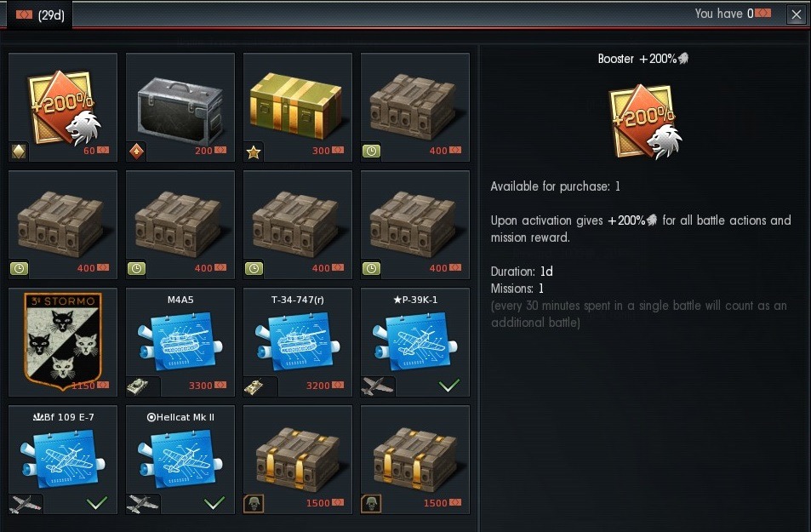Click the warbond balance at top right
Viewport: 811px width, 532px height.
pyautogui.click(x=733, y=14)
